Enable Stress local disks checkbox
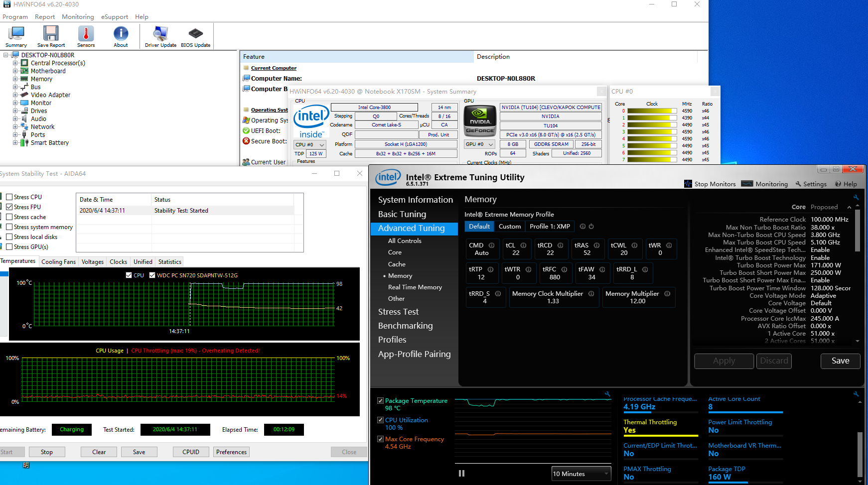 click(9, 237)
